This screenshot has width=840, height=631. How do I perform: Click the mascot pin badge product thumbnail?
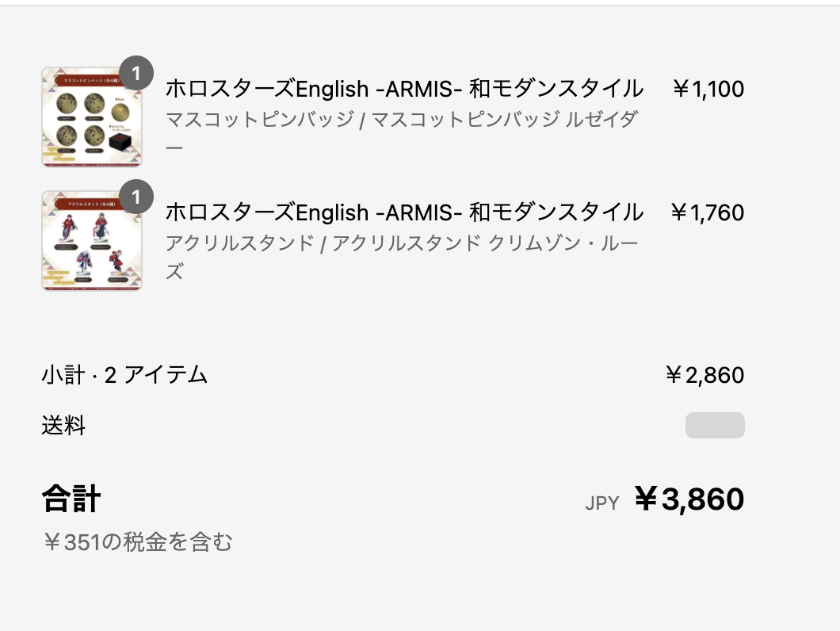[x=92, y=117]
